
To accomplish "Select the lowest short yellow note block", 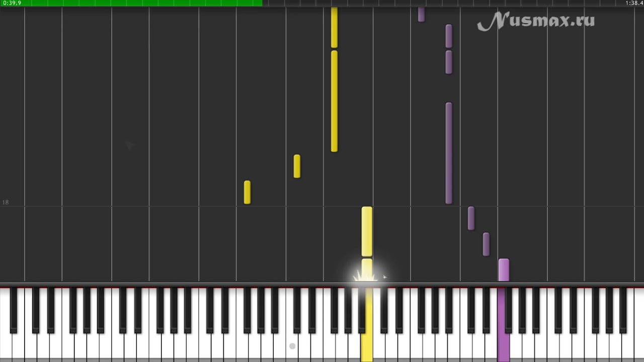I will pos(247,192).
